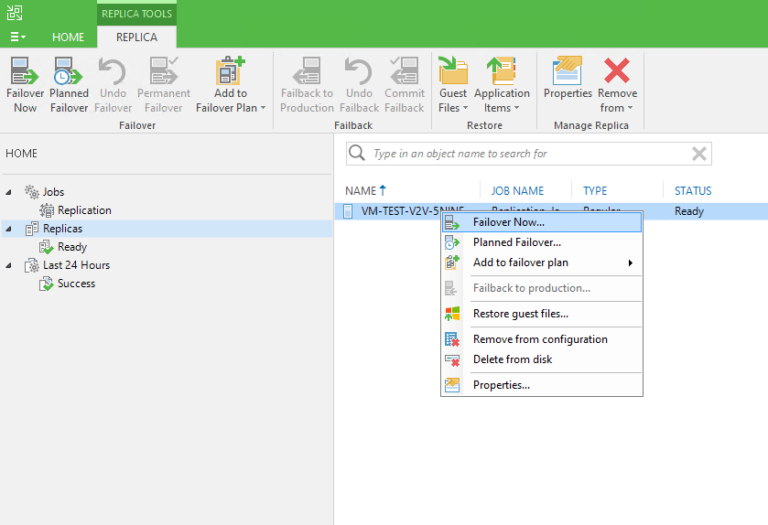The height and width of the screenshot is (525, 768).
Task: Click the Undo Failback ribbon icon
Action: [x=359, y=71]
